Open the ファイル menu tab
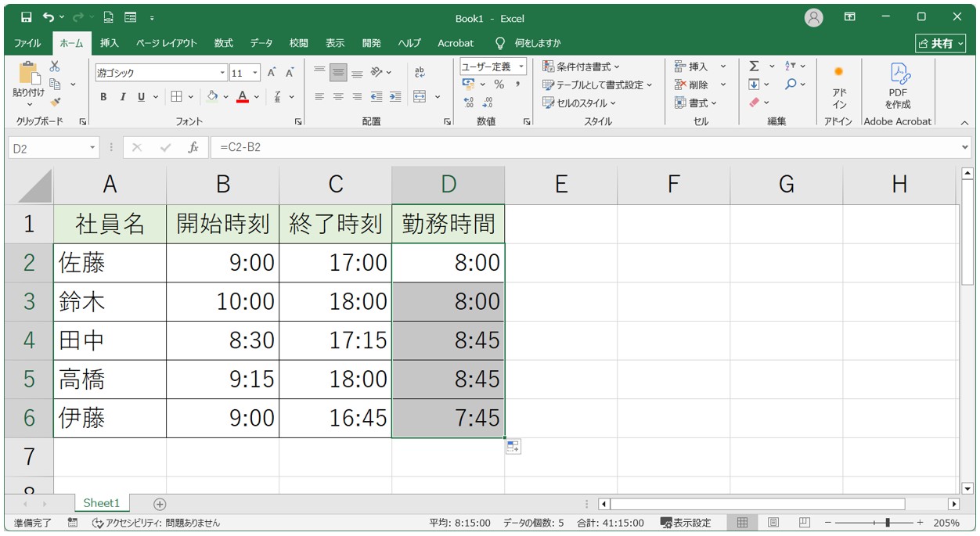Image resolution: width=980 pixels, height=536 pixels. [28, 43]
